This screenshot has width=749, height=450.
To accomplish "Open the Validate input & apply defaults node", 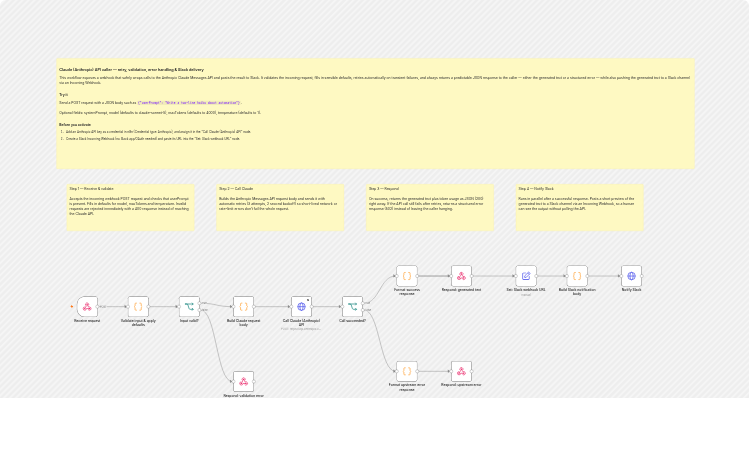I will 138,307.
